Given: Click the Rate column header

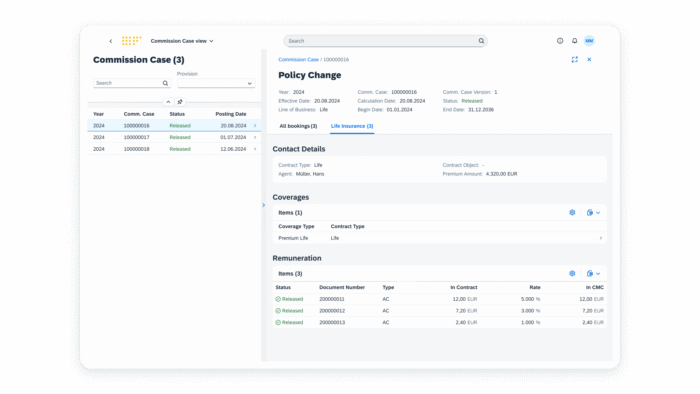Looking at the screenshot, I should [x=535, y=288].
